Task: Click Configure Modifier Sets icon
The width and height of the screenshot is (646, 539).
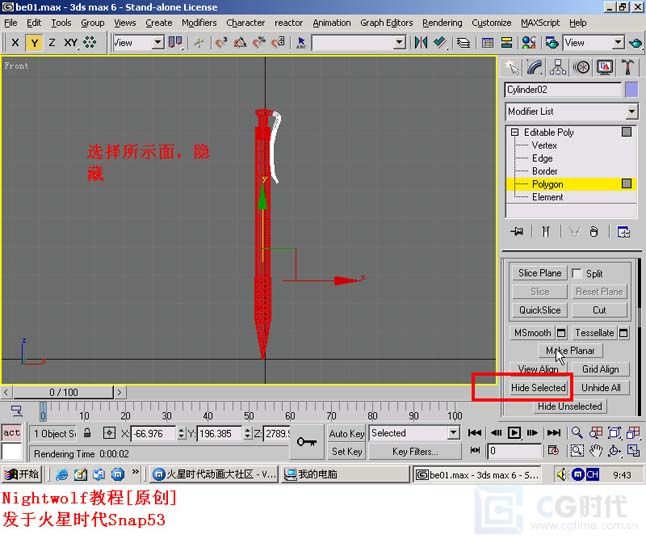Action: coord(623,232)
